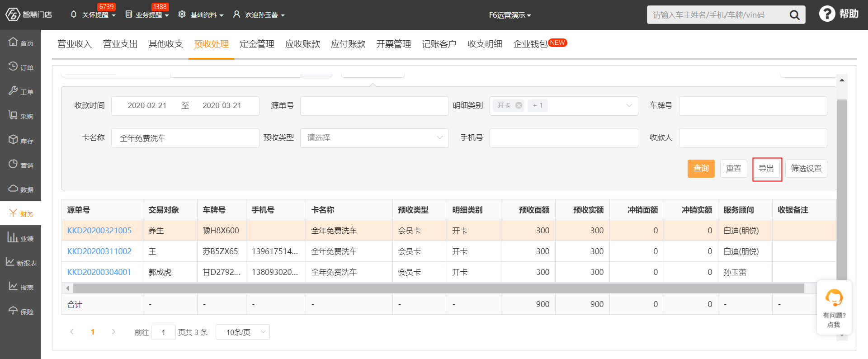Switch to the 营业收入 tab
Viewport: 868px width, 359px height.
(75, 44)
